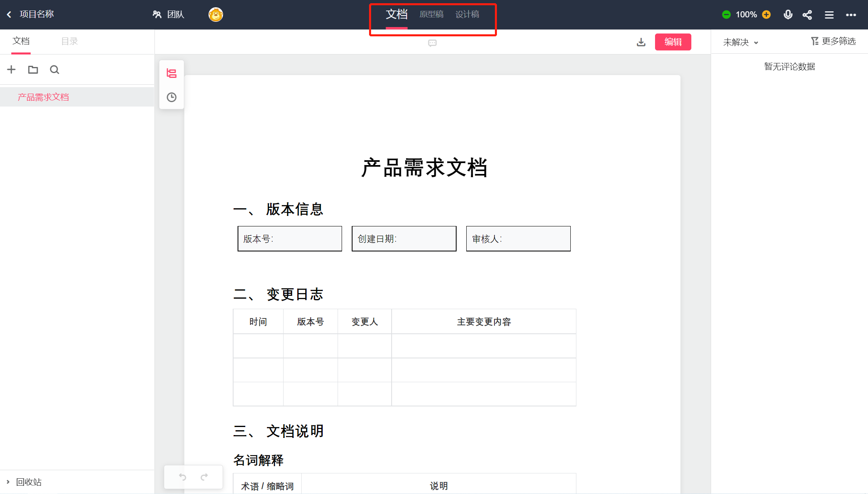Click the share icon in top bar

pos(807,15)
